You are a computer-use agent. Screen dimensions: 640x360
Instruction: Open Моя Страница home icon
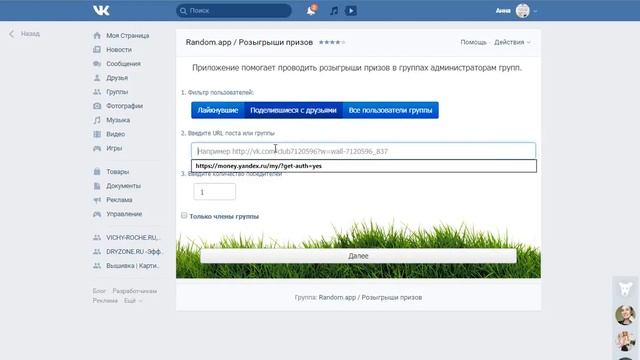coord(97,36)
